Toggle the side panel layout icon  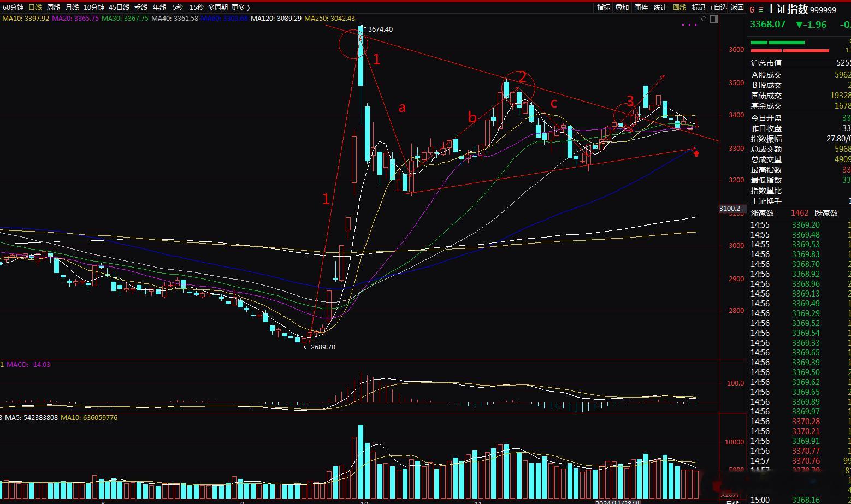[x=714, y=19]
